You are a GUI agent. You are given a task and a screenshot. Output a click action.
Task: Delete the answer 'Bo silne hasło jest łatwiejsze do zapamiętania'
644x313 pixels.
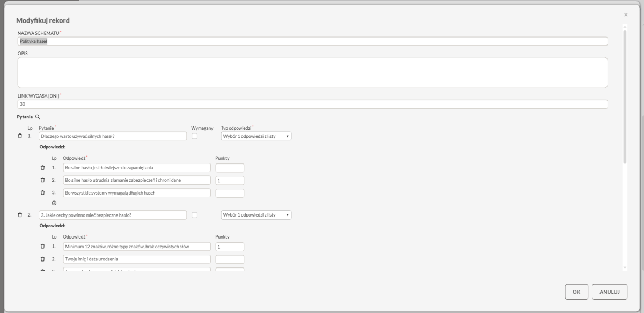(43, 168)
